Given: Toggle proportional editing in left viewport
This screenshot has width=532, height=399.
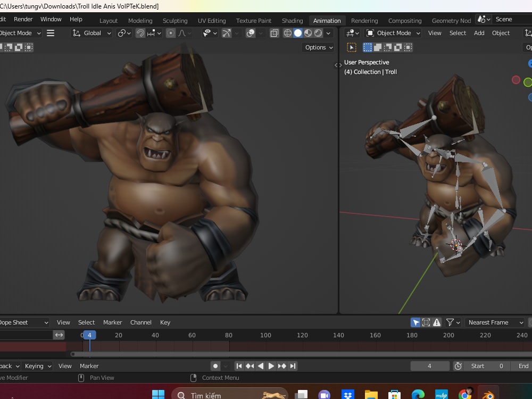Looking at the screenshot, I should click(x=171, y=33).
